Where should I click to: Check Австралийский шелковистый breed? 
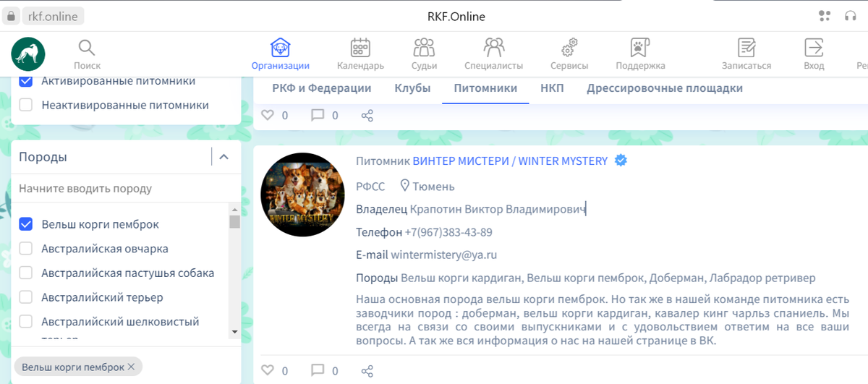(26, 321)
